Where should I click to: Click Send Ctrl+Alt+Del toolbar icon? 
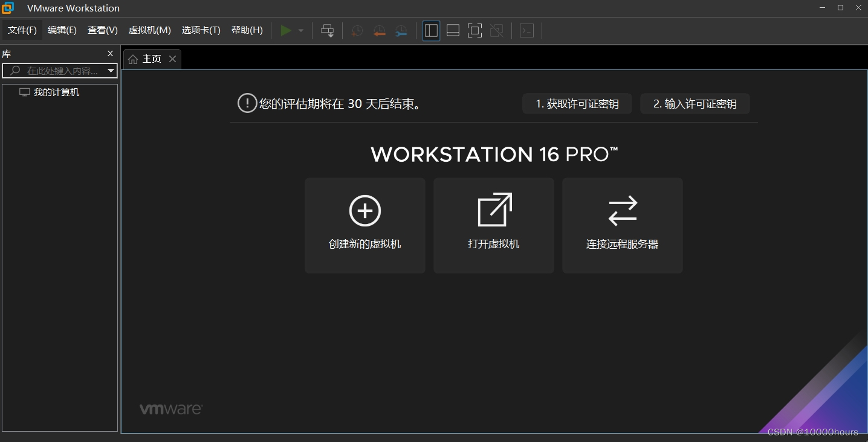pyautogui.click(x=327, y=30)
